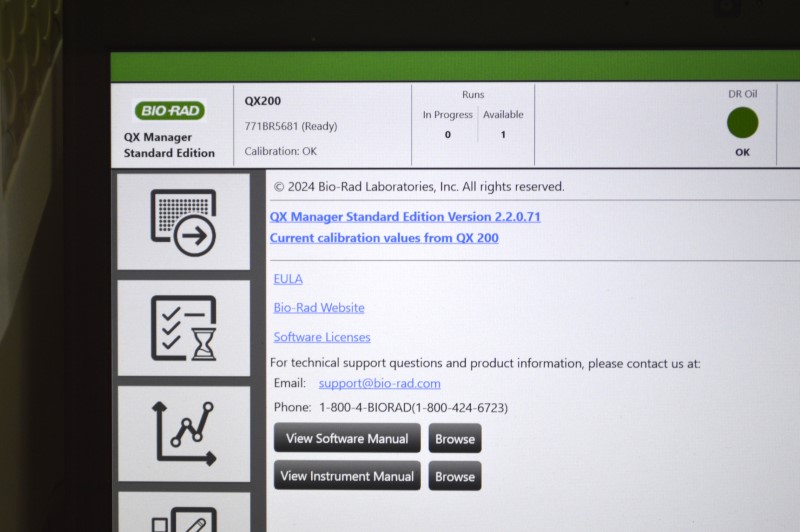
Task: Open the checklist with hourglass icon
Action: click(183, 328)
